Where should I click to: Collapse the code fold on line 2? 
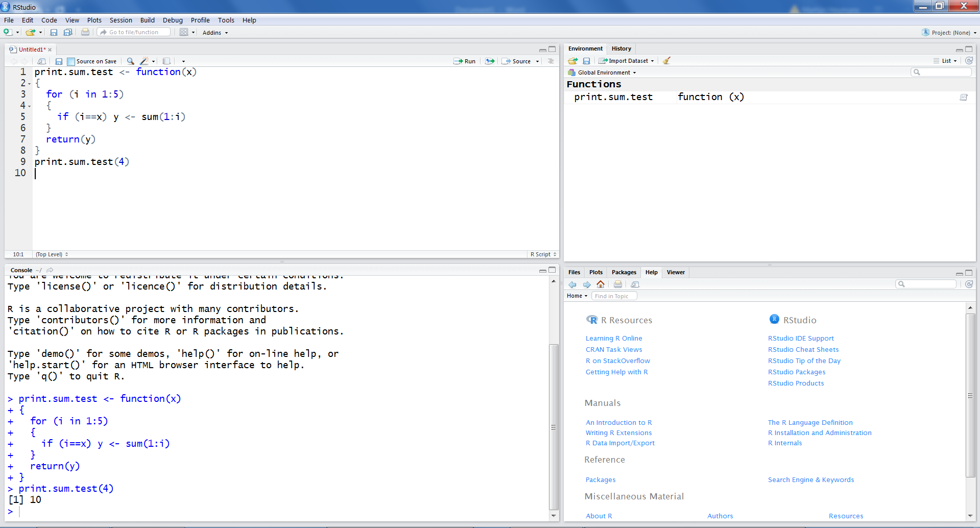[30, 84]
